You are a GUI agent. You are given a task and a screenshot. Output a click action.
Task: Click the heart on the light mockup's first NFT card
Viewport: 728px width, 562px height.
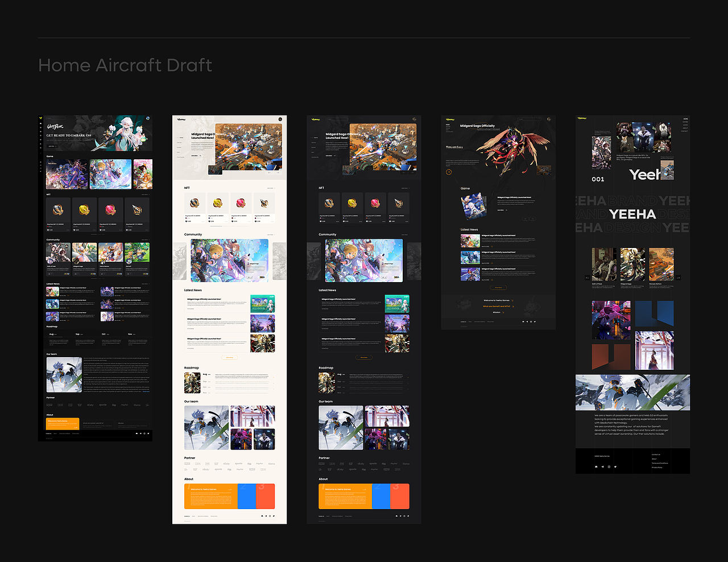(x=187, y=221)
